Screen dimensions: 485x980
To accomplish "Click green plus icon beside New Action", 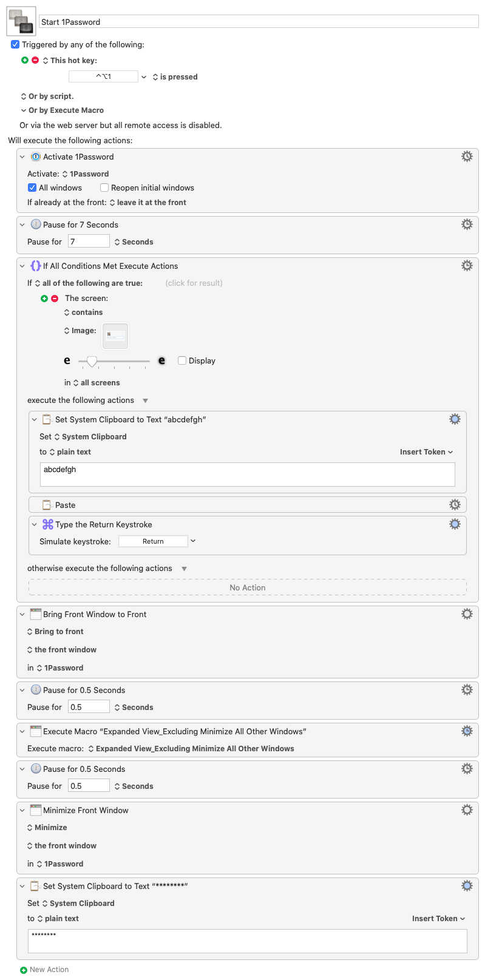I will pos(24,970).
